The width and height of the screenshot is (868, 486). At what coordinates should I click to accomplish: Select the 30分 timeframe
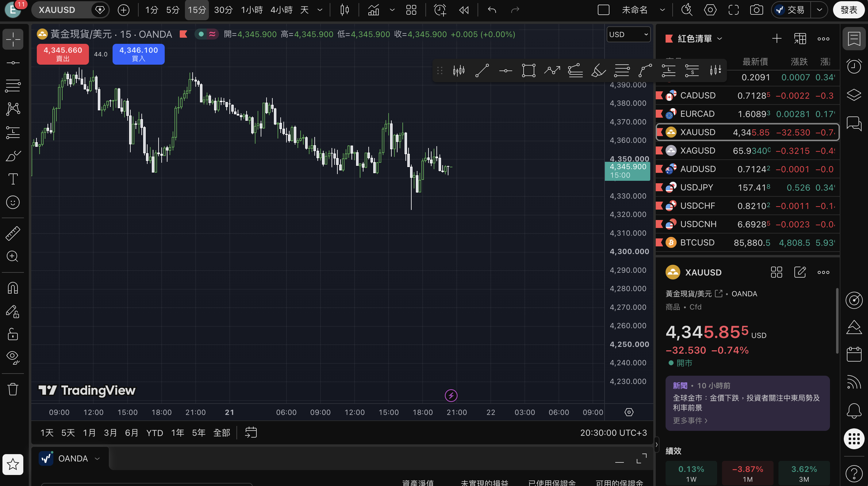[223, 10]
